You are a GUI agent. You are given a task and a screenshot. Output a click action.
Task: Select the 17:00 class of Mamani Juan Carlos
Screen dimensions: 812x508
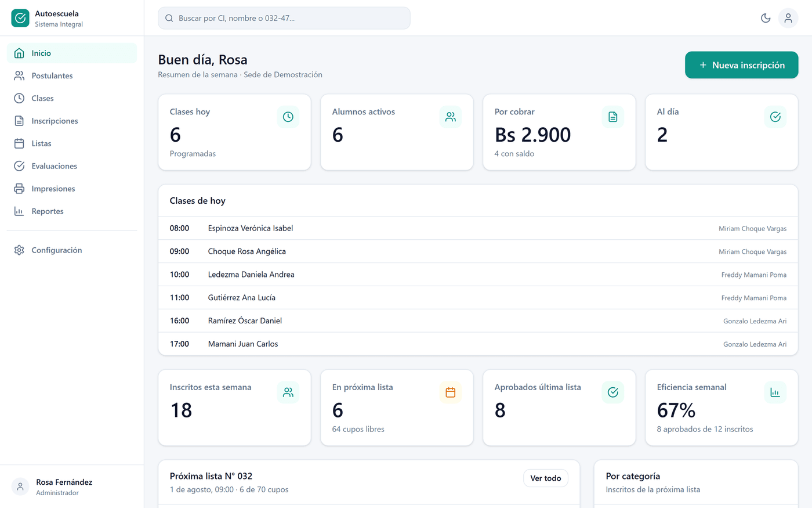click(478, 344)
